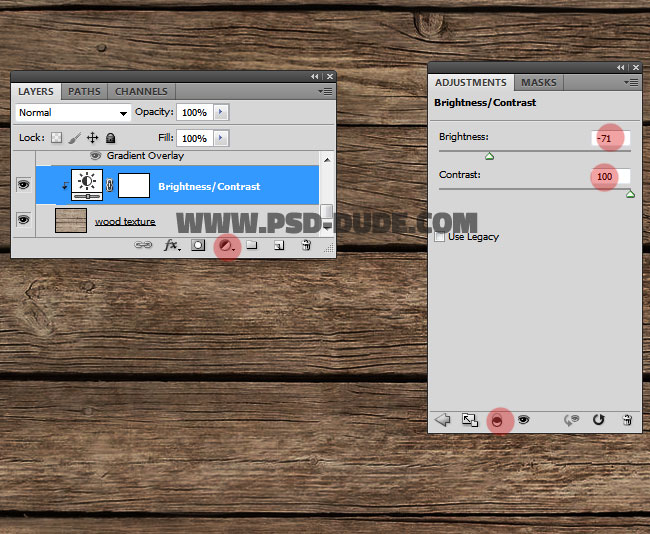Reset adjustment to defaults

(599, 421)
